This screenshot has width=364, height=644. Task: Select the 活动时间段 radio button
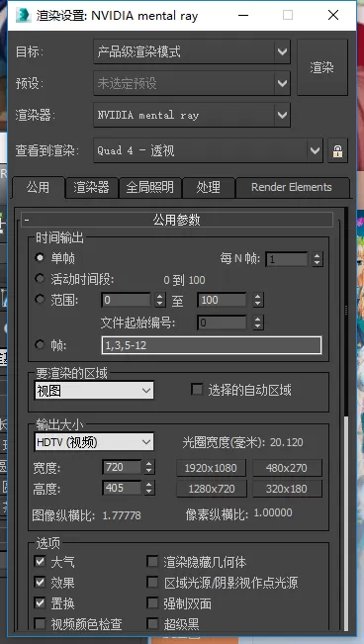point(40,279)
